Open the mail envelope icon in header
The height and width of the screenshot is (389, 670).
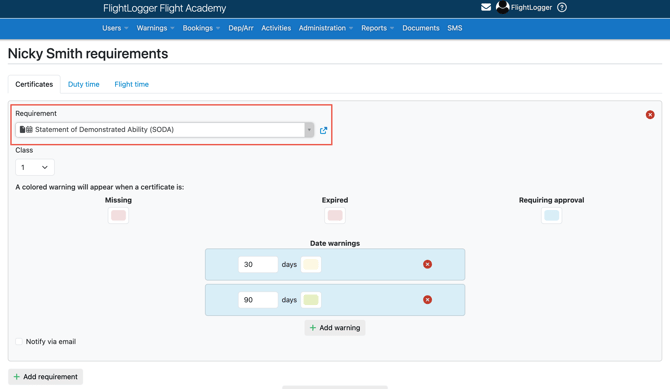486,7
